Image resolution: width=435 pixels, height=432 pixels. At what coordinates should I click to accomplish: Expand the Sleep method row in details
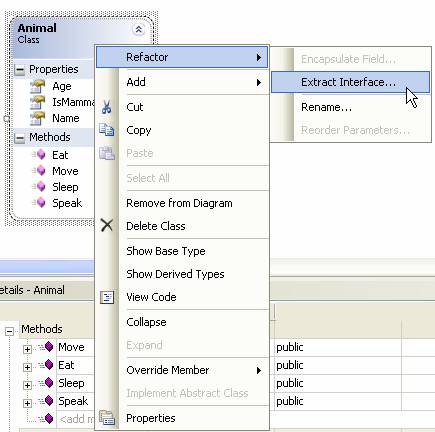[x=27, y=385]
